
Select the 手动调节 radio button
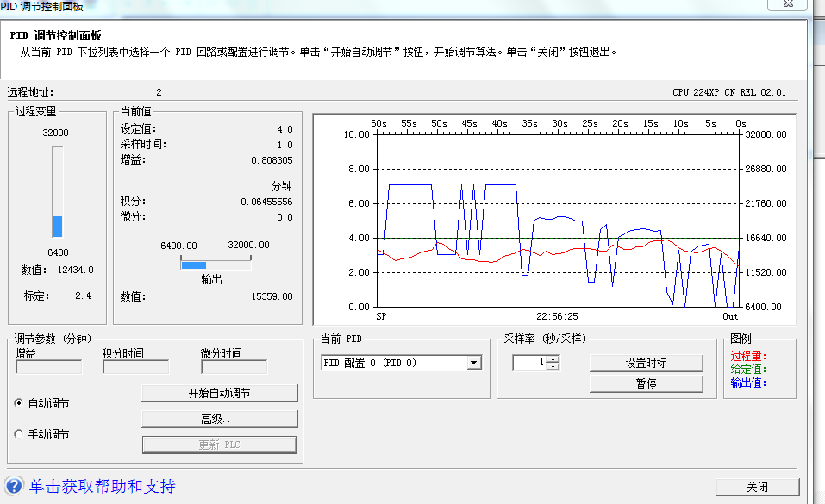pyautogui.click(x=20, y=434)
